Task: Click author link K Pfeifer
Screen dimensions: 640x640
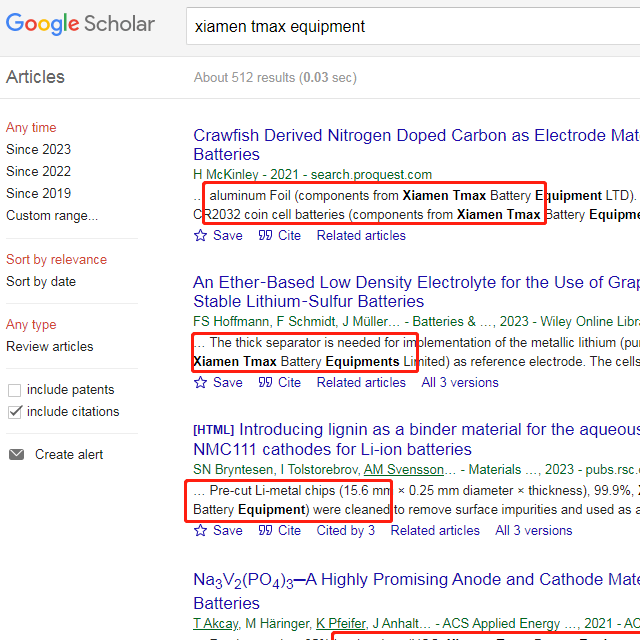Action: pyautogui.click(x=340, y=624)
